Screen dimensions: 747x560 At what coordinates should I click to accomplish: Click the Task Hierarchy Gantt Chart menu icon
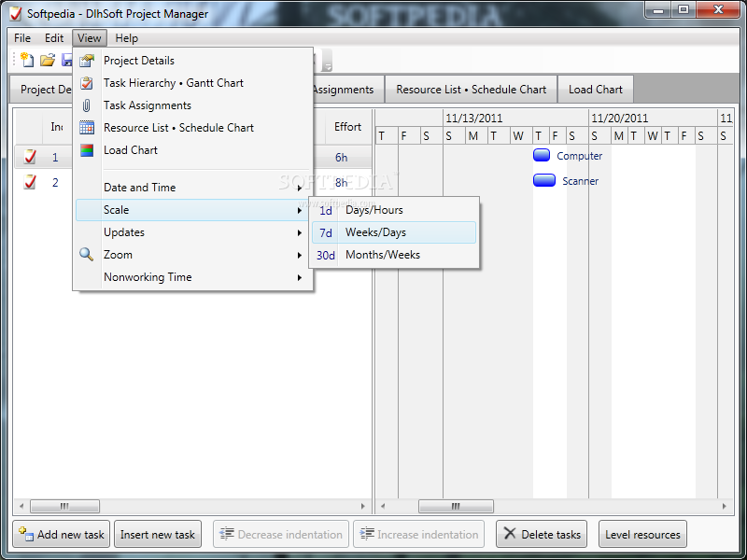87,83
